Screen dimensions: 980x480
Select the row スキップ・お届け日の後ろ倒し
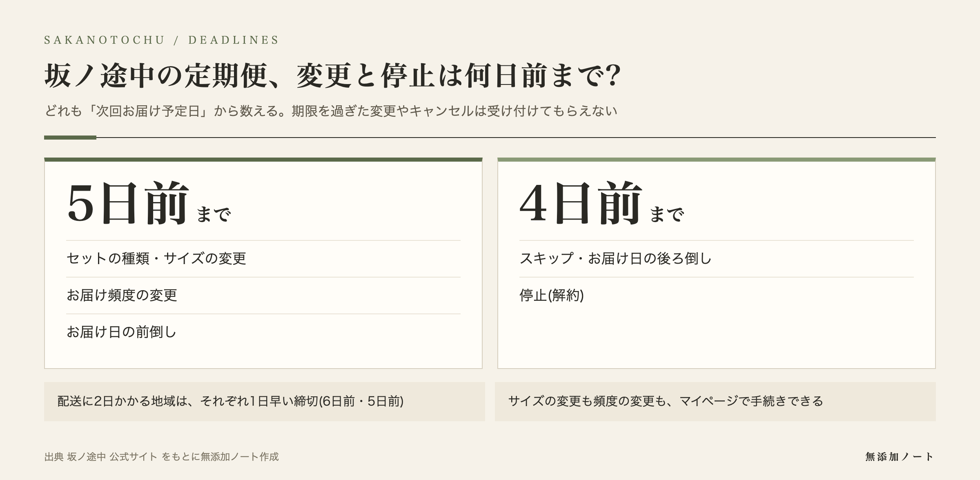tap(717, 259)
